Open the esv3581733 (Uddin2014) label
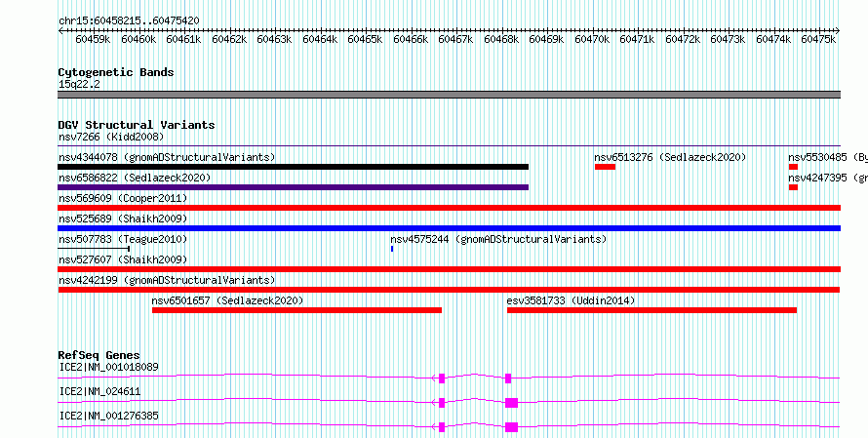868x438 pixels. [x=571, y=300]
